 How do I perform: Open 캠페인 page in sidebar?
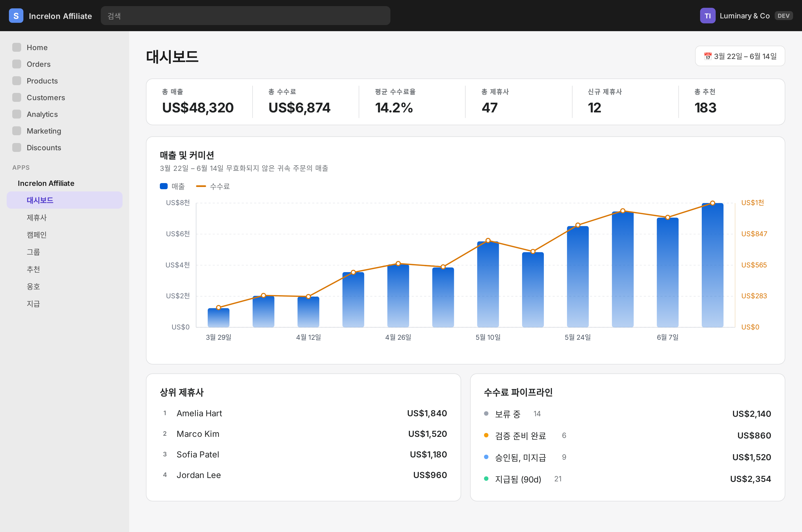click(65, 235)
